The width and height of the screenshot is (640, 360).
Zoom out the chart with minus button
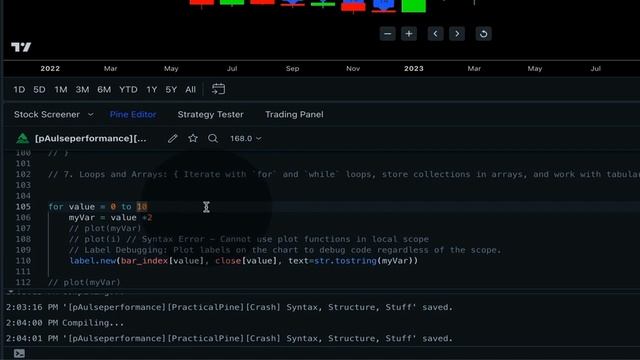387,34
